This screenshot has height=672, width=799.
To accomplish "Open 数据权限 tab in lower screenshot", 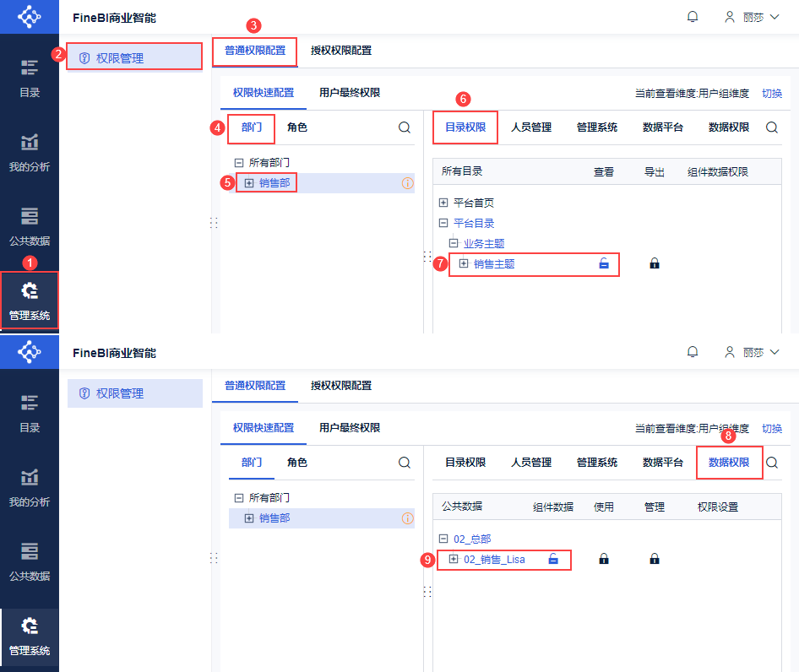I will [729, 462].
